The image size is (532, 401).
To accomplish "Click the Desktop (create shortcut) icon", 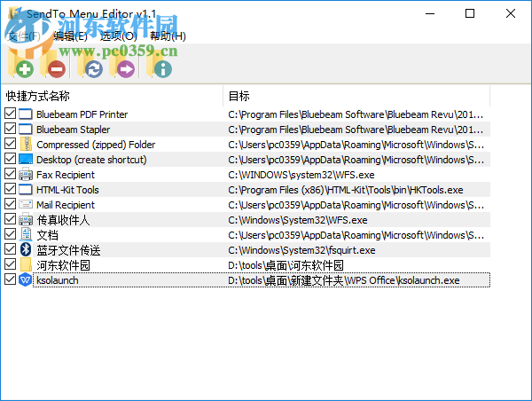I will 26,159.
